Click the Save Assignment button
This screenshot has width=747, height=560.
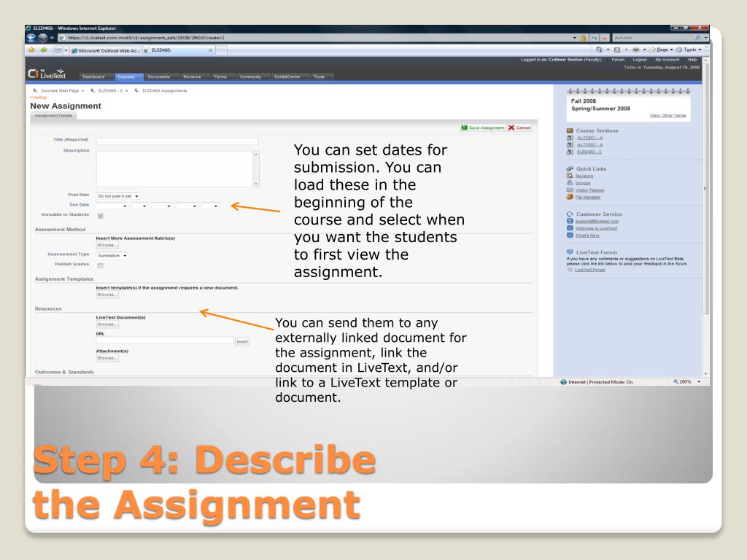[482, 128]
